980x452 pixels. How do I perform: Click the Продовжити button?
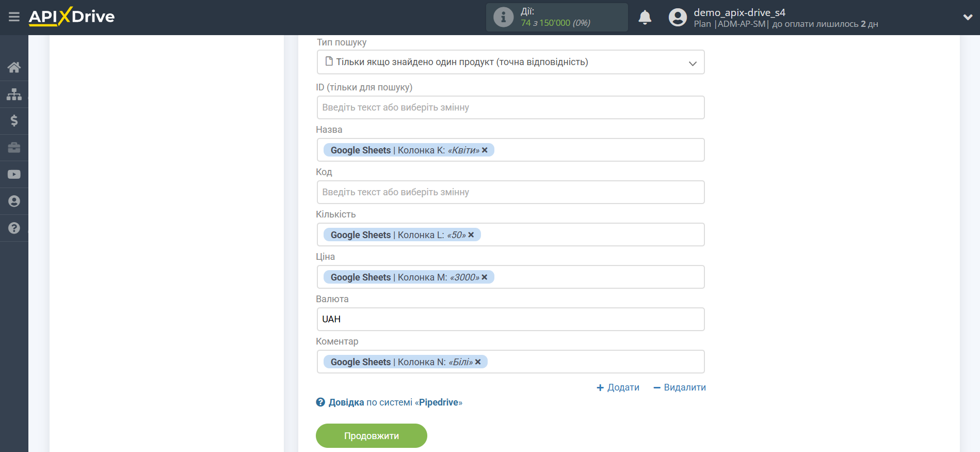(x=372, y=436)
